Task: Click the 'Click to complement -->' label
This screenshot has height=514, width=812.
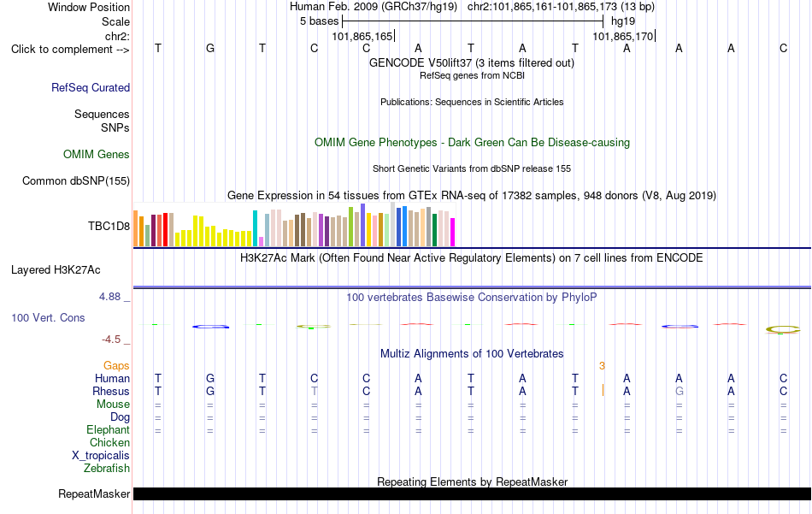Action: [70, 50]
